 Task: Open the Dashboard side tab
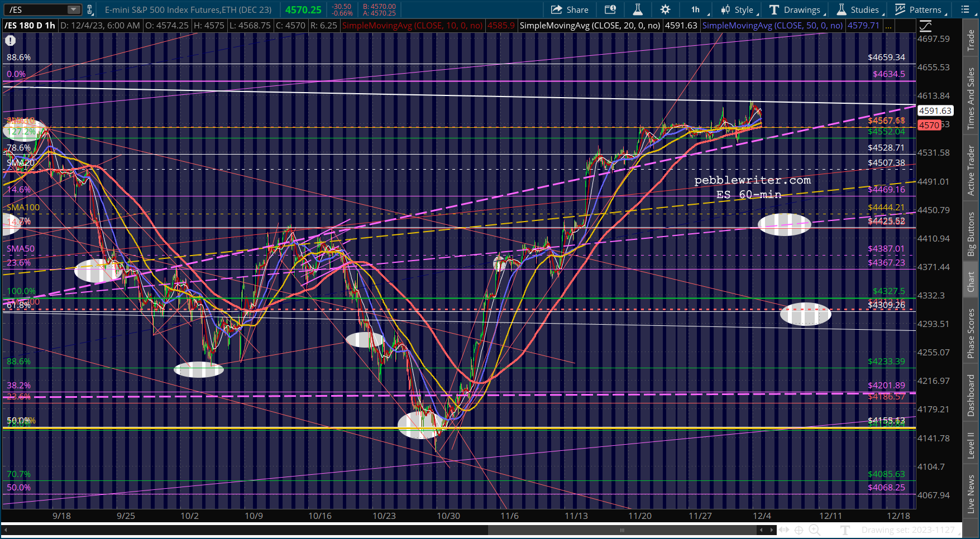(971, 395)
